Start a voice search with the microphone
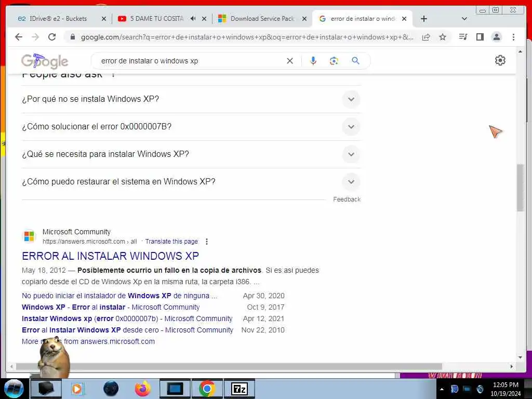The height and width of the screenshot is (399, 532). click(x=313, y=61)
